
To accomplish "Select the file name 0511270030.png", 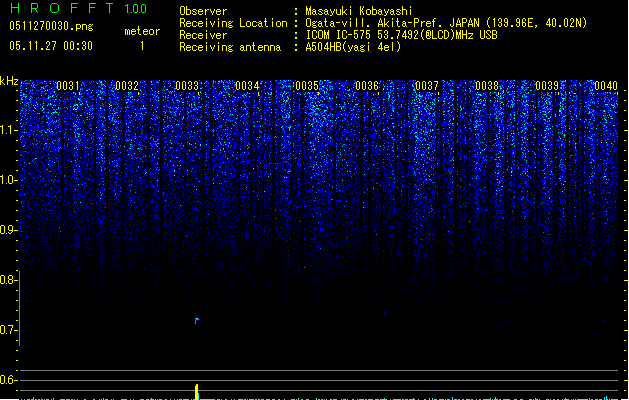I will point(51,26).
